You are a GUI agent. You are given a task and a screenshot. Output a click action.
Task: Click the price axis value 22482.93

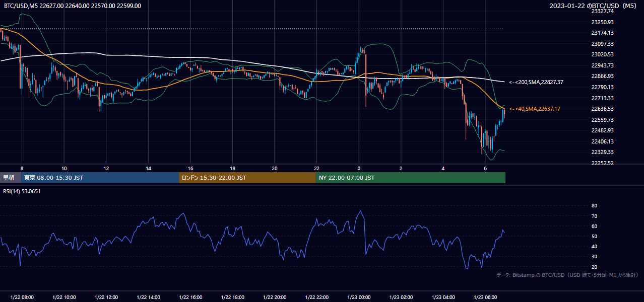point(602,130)
